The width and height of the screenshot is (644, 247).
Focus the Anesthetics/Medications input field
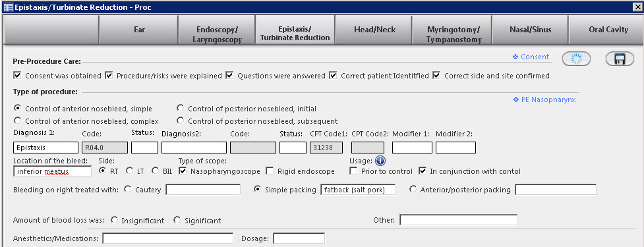[167, 239]
